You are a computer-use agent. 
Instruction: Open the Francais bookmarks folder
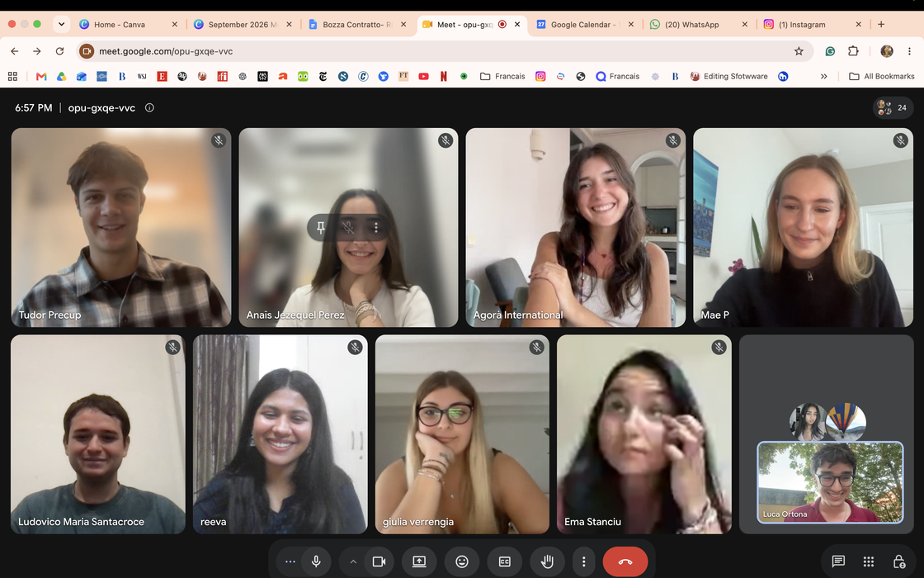pos(502,76)
